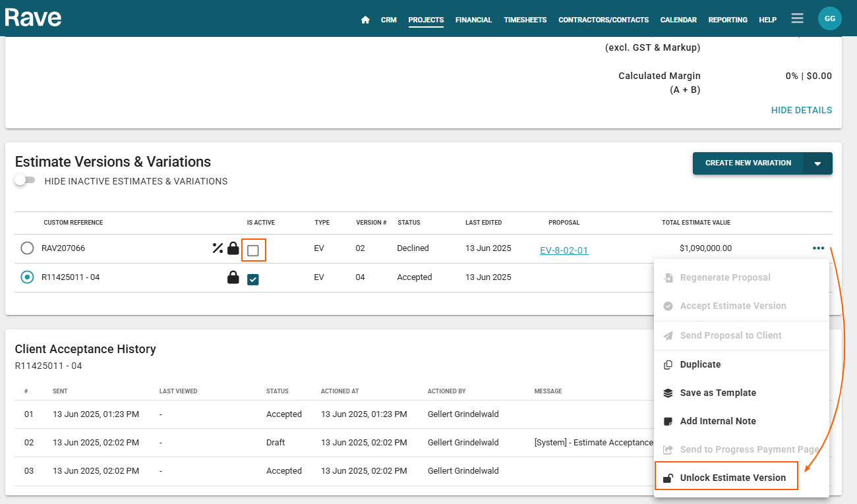Screen dimensions: 857x504
Task: Click the percent icon on RAV207066 row
Action: click(x=218, y=248)
